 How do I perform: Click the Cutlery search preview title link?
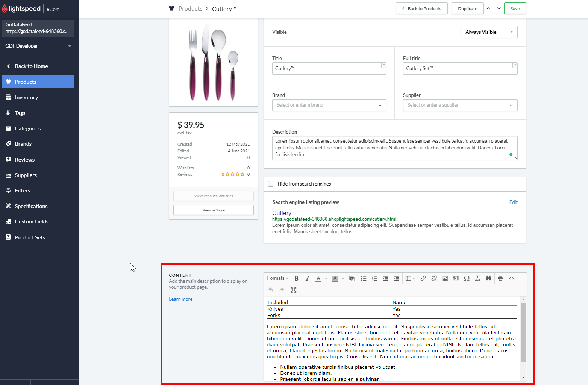click(282, 213)
